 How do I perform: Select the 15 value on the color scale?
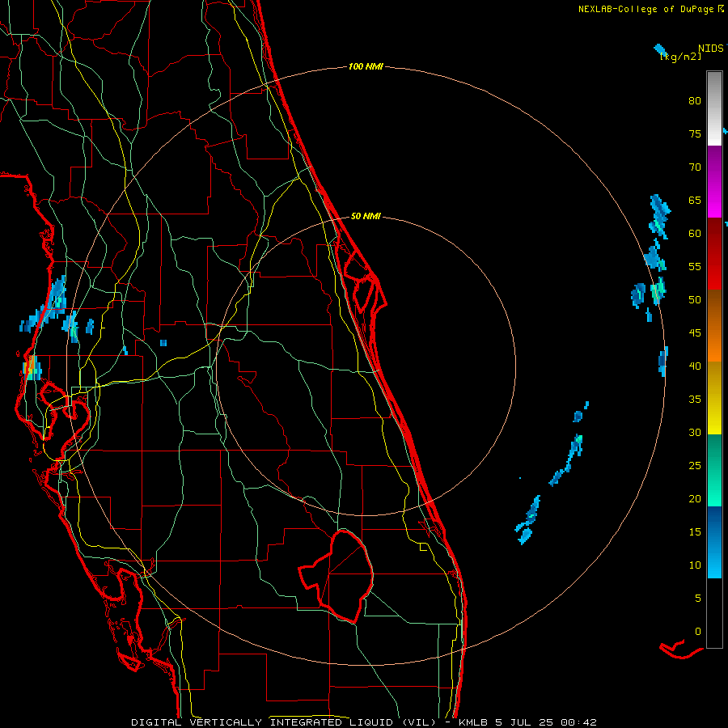[x=695, y=531]
